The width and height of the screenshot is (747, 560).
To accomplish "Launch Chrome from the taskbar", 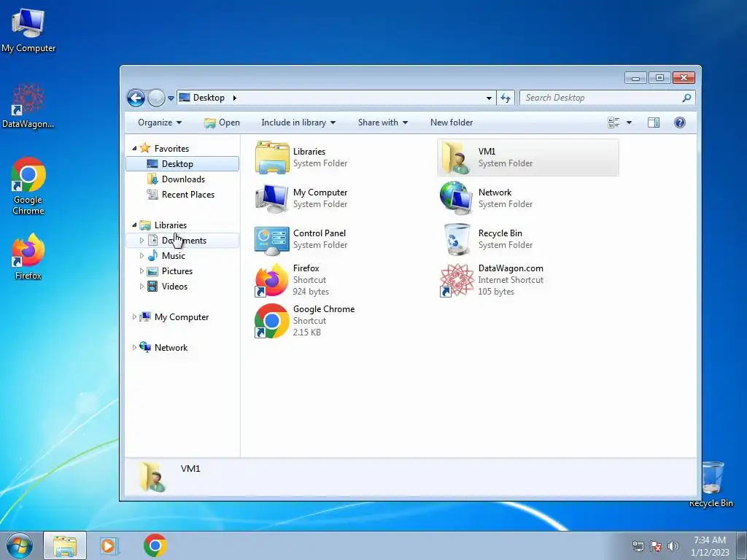I will (x=155, y=545).
